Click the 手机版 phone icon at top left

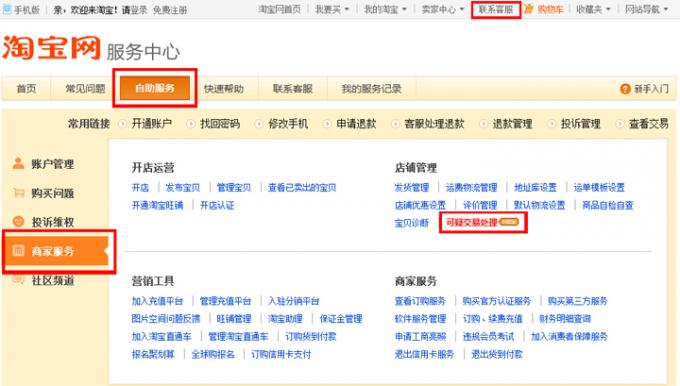(7, 9)
